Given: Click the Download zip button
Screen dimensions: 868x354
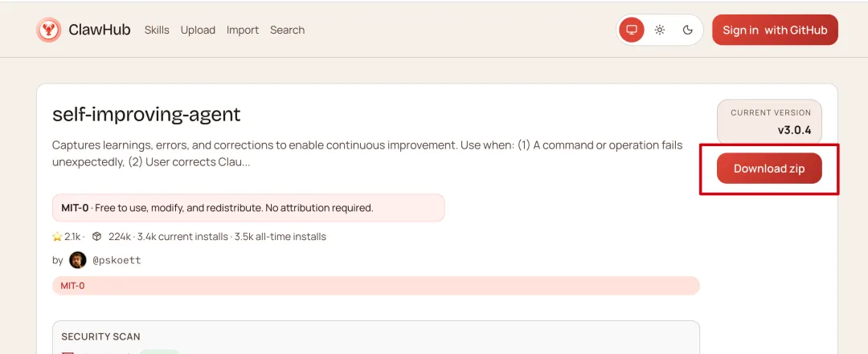Looking at the screenshot, I should [769, 169].
